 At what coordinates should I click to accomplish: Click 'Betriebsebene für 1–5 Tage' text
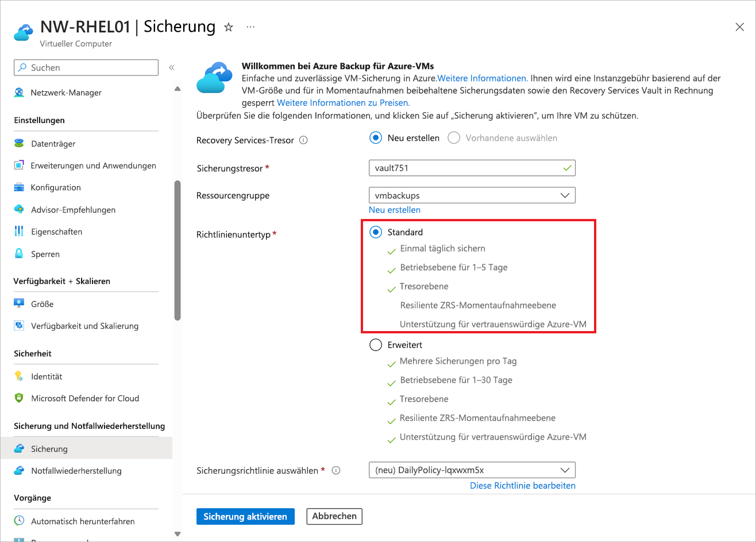click(x=454, y=267)
